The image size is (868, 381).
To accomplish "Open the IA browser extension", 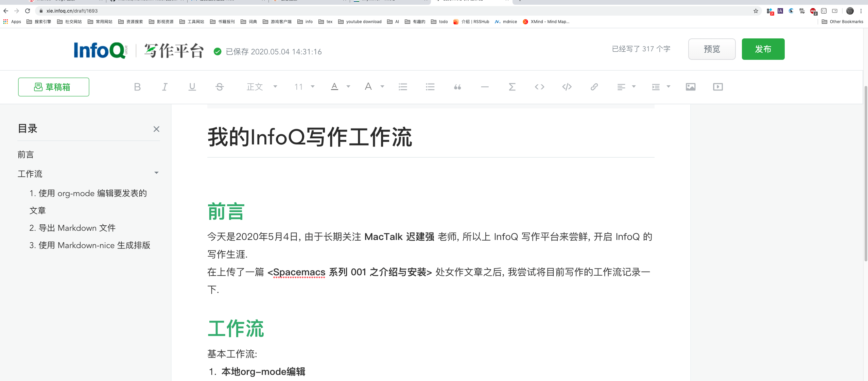I will pos(780,11).
